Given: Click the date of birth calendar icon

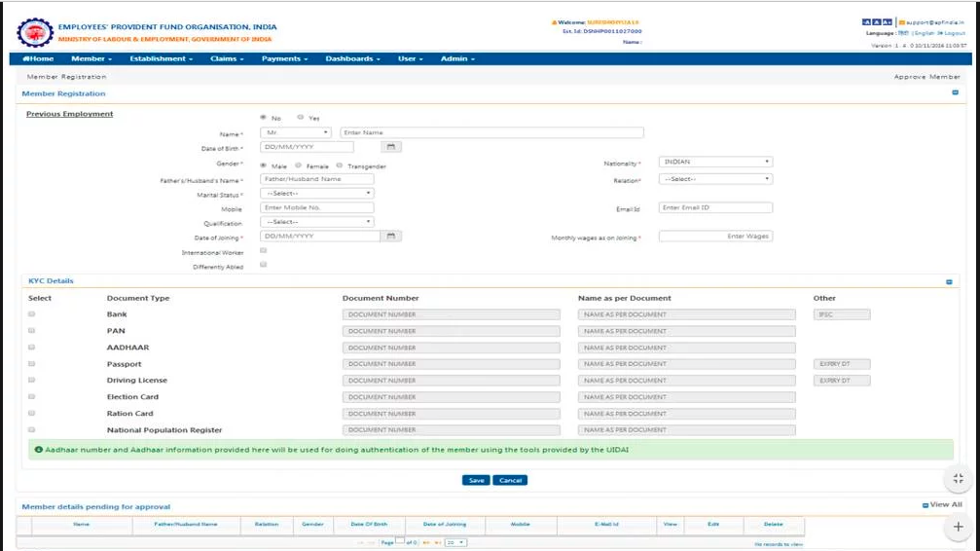Looking at the screenshot, I should point(390,147).
